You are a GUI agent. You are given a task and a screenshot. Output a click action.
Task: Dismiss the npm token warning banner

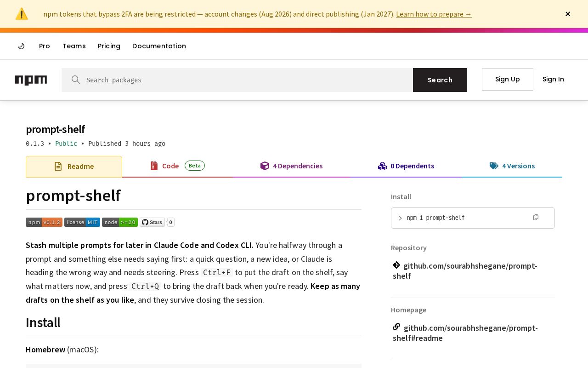(568, 14)
